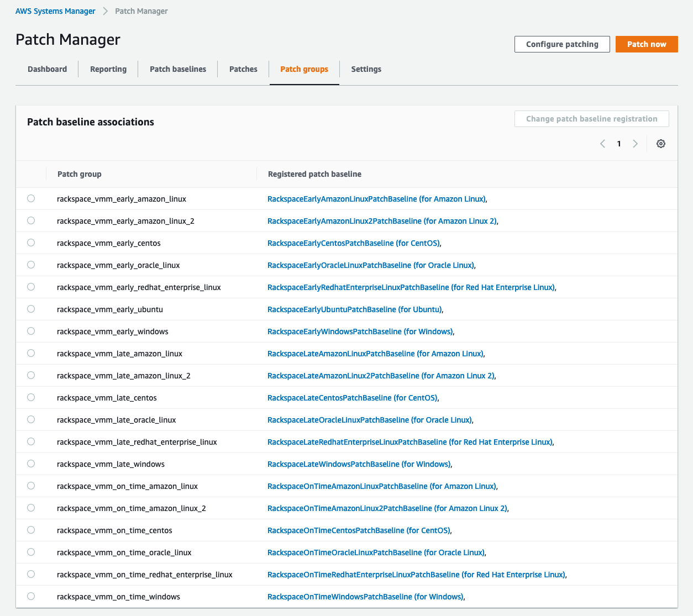The image size is (693, 616).
Task: Select the rackspace_vmm_early_centos radio button
Action: [x=31, y=243]
